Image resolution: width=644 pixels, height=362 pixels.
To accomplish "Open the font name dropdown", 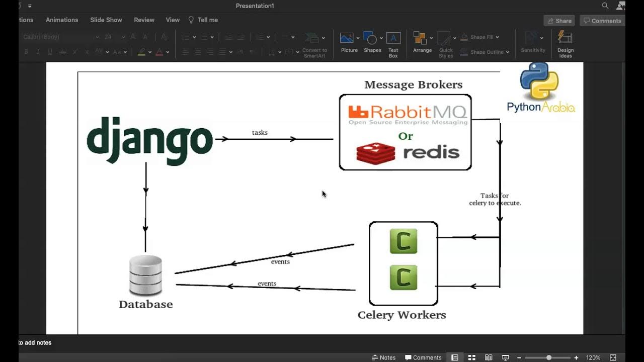I will 97,37.
